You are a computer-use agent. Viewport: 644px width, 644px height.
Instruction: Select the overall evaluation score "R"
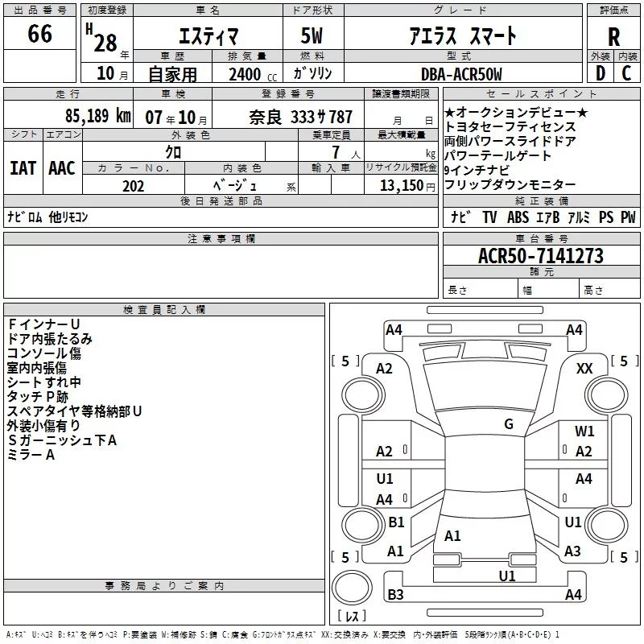613,37
